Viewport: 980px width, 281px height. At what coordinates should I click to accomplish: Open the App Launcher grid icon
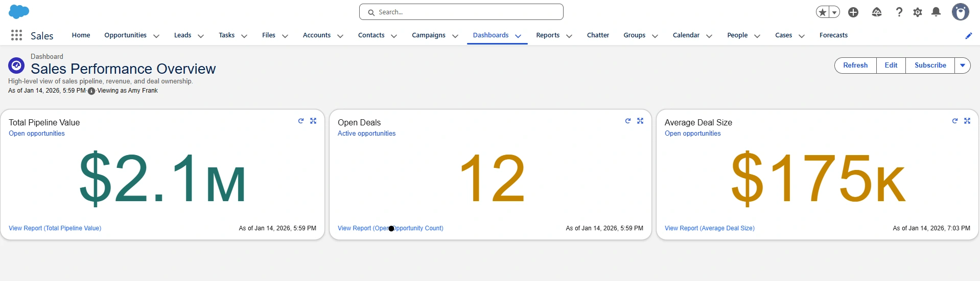click(x=16, y=35)
